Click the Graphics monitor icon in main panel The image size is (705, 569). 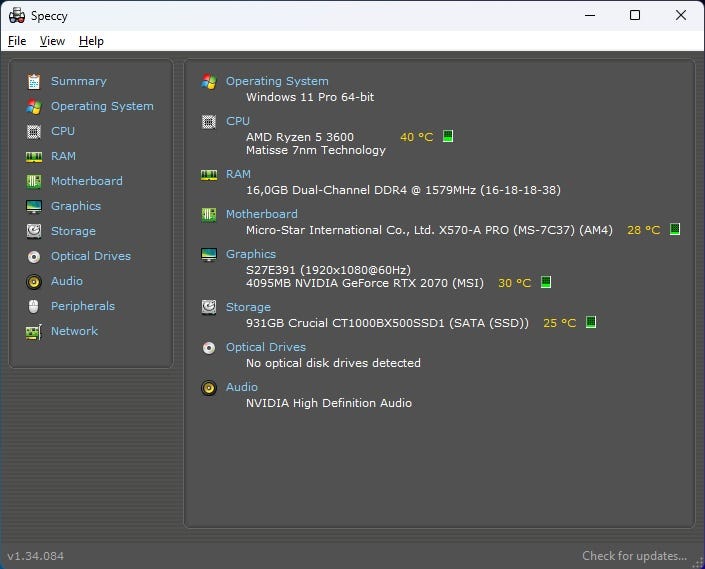click(x=209, y=254)
